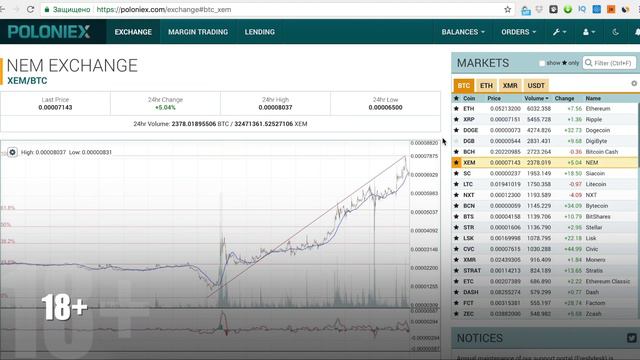Select the LTC Litecoin market row

(545, 184)
